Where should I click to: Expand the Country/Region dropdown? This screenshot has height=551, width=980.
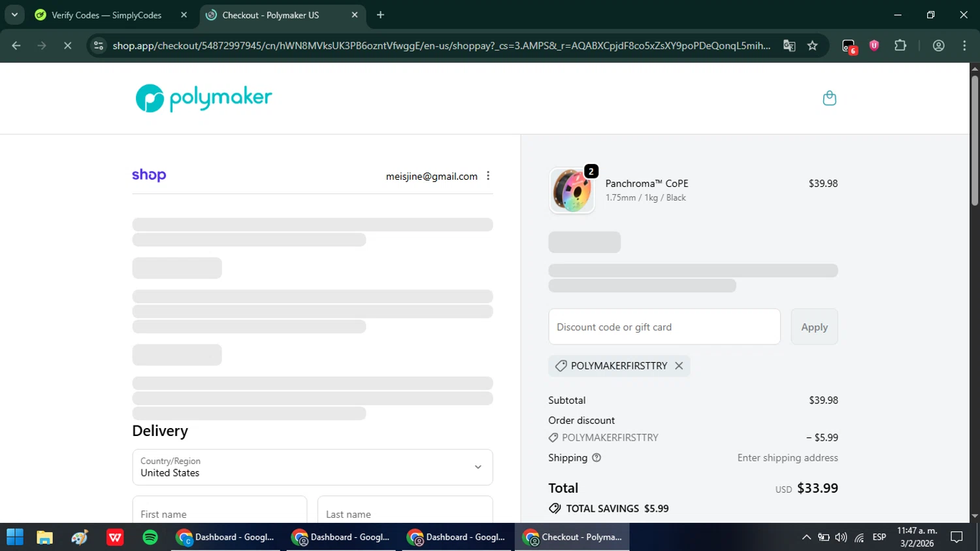pyautogui.click(x=312, y=467)
